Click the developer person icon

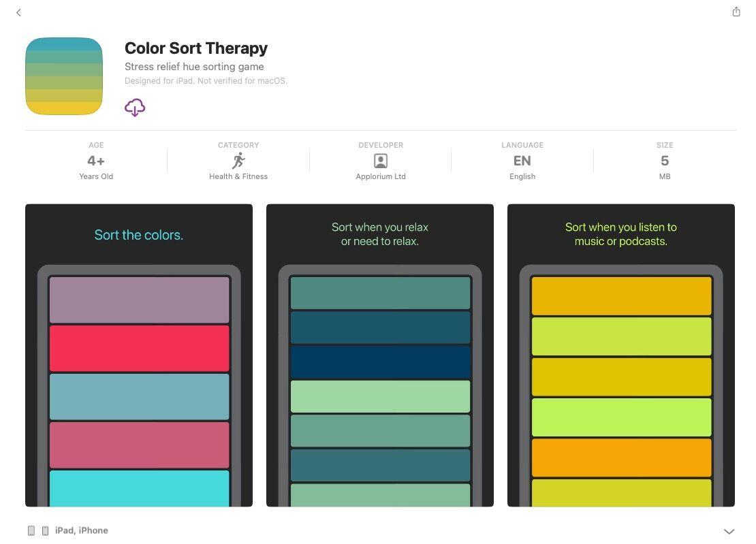[x=381, y=161]
